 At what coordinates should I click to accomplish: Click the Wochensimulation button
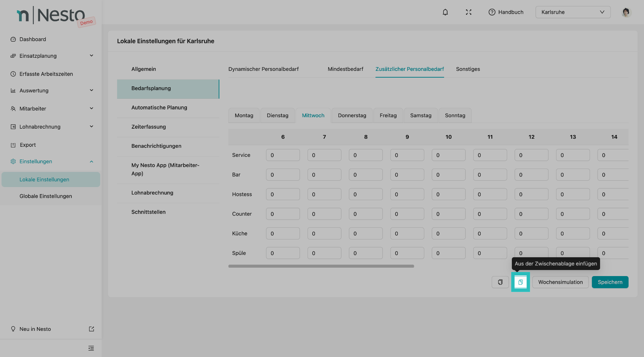point(560,282)
